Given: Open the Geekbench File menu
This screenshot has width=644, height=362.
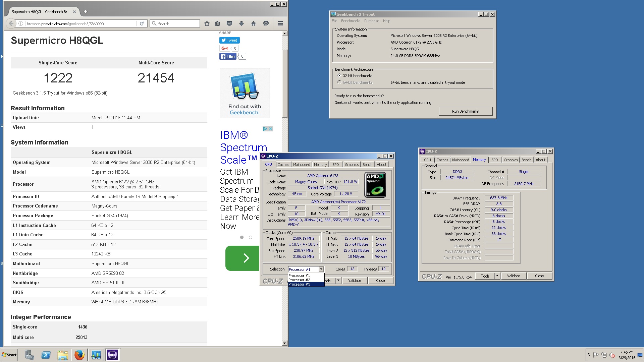Looking at the screenshot, I should tap(334, 21).
